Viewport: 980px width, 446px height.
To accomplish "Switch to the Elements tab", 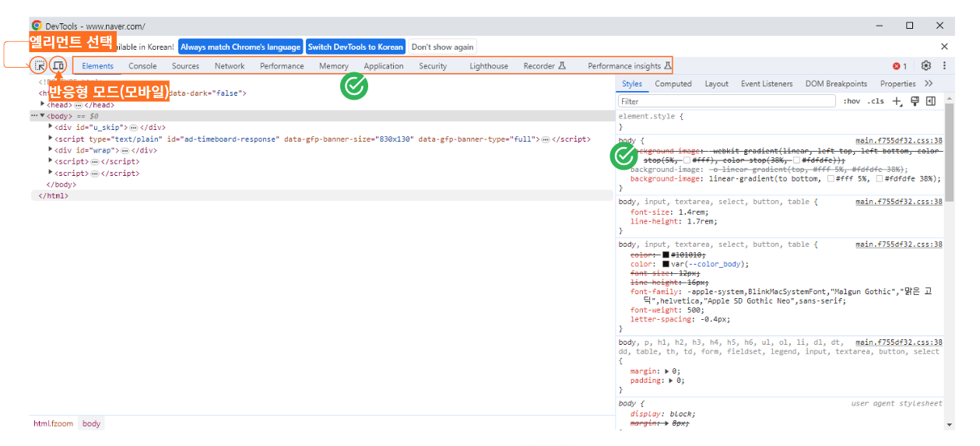I will [97, 66].
